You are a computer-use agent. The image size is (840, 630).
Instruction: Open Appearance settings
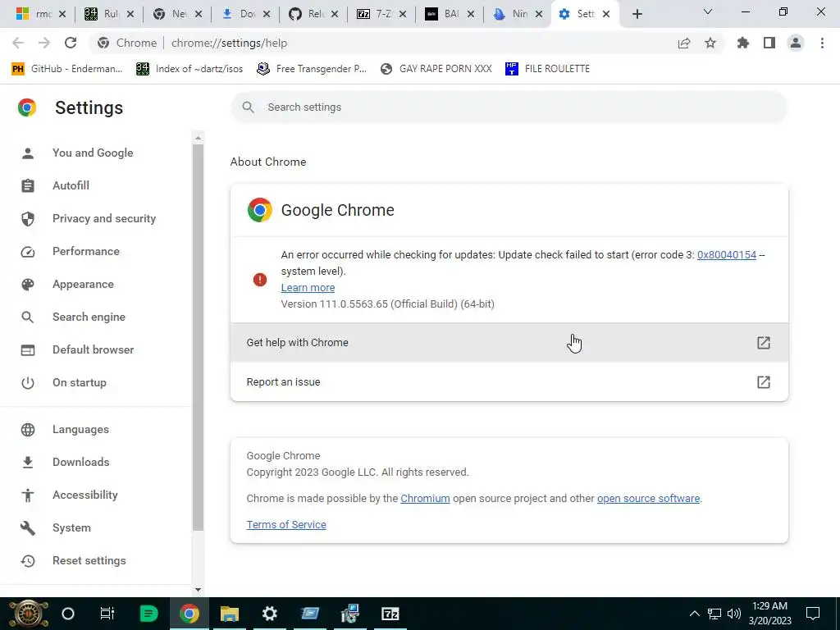point(83,284)
